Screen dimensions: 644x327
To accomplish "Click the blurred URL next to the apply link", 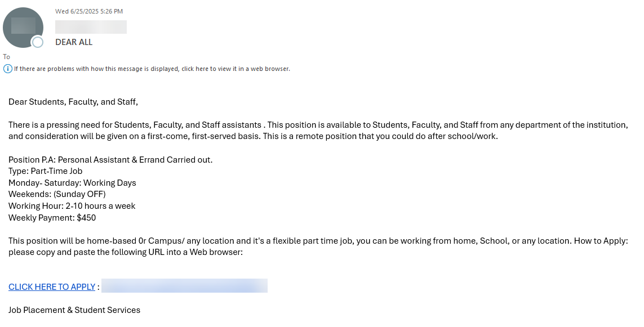I will 184,285.
